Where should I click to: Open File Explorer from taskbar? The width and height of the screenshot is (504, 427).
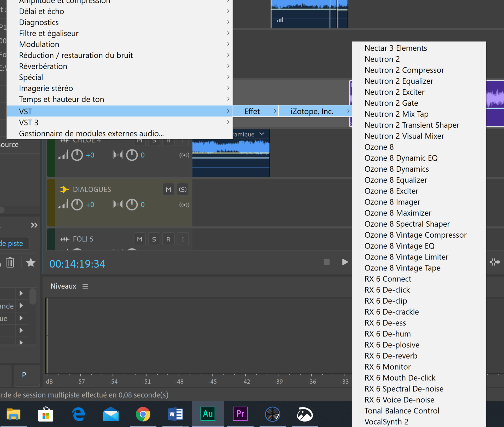pos(13,414)
